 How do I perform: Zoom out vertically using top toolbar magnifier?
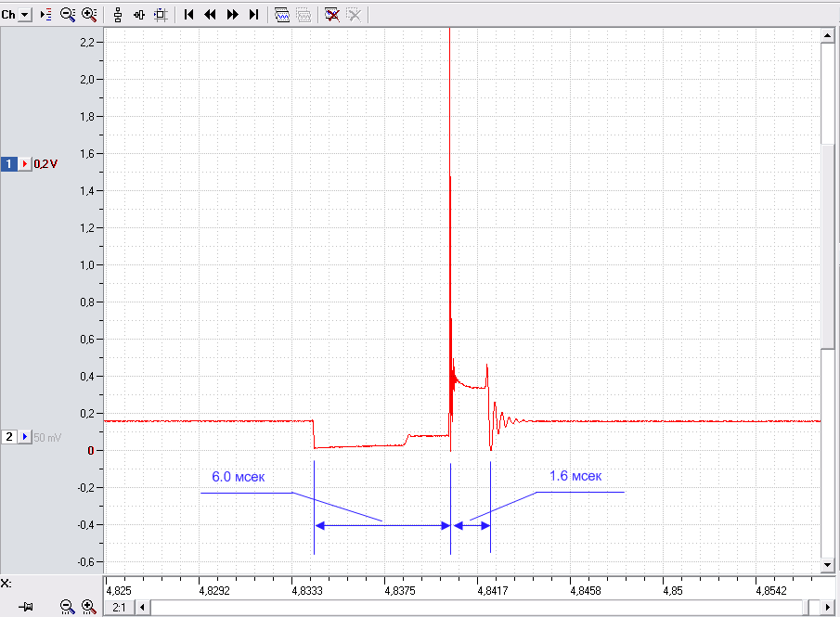point(68,15)
